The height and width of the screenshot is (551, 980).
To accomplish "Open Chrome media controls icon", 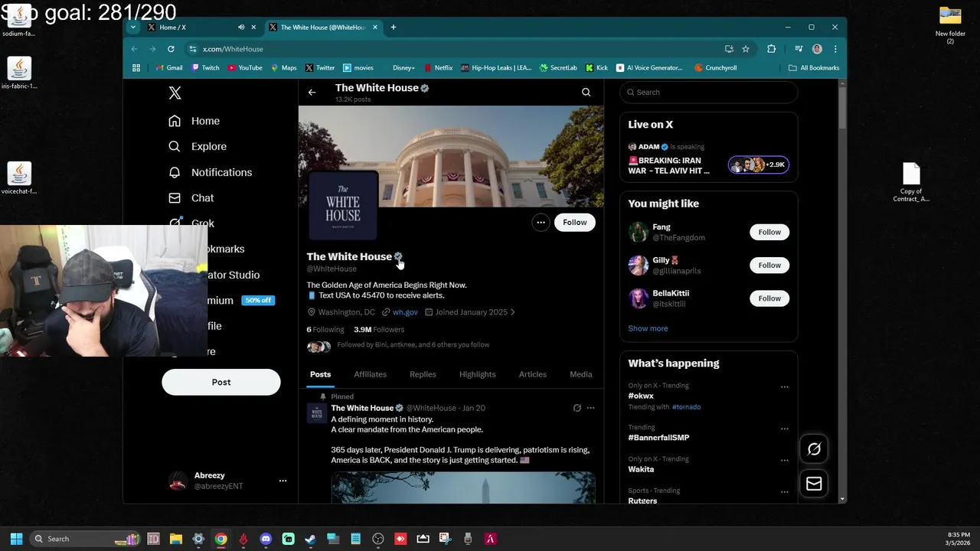I will pos(799,49).
